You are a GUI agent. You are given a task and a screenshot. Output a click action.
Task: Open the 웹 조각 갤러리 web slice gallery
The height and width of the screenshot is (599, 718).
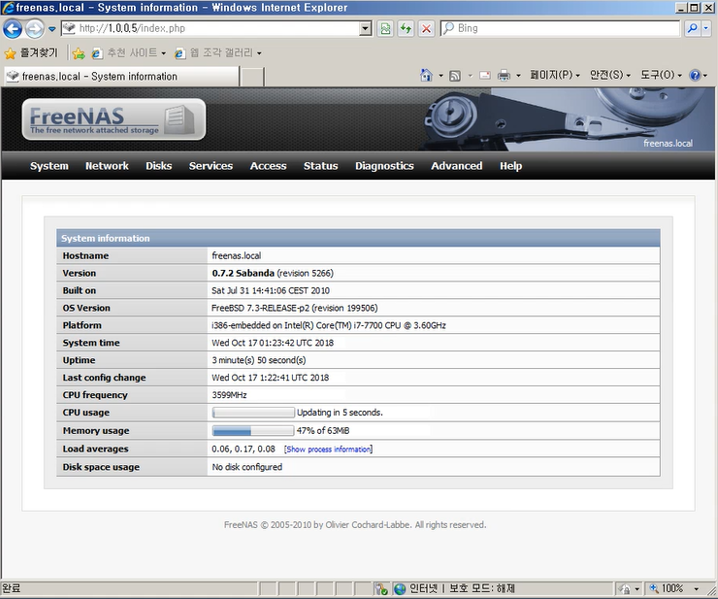tap(218, 53)
